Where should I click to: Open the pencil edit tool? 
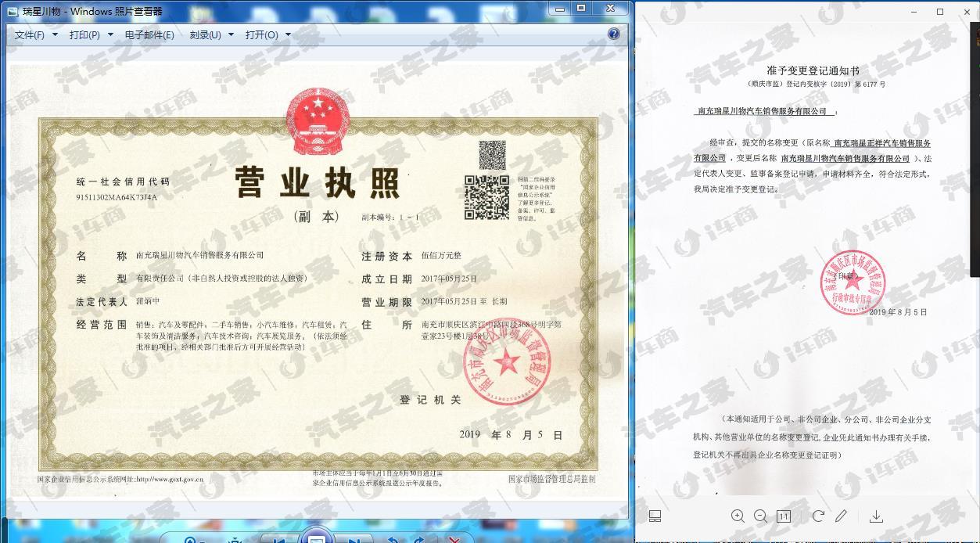(842, 516)
